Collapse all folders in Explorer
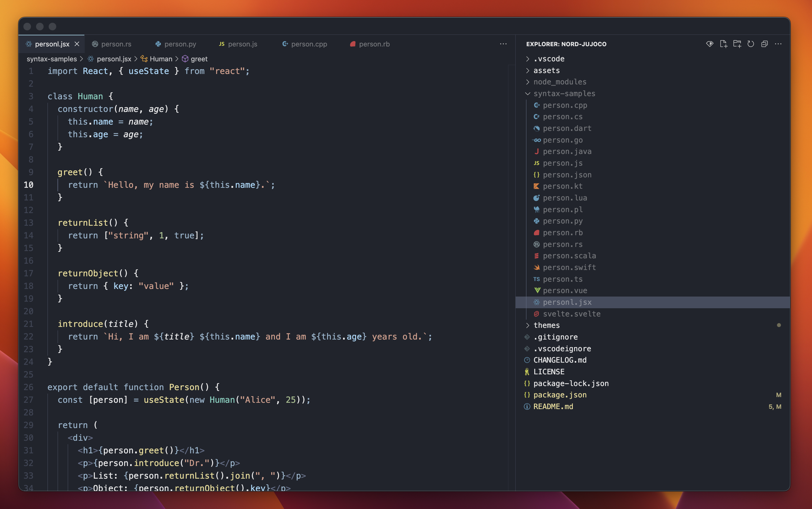 coord(764,44)
